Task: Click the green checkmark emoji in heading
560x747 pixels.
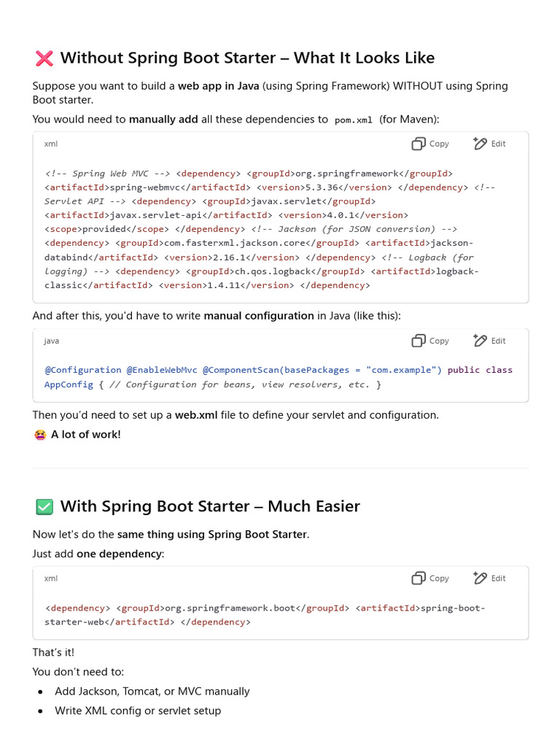Action: click(44, 506)
